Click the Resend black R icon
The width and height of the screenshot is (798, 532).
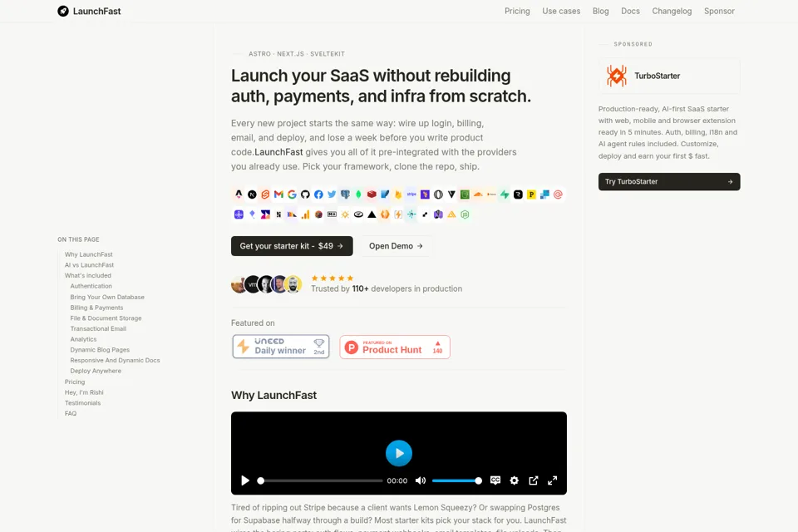point(518,194)
